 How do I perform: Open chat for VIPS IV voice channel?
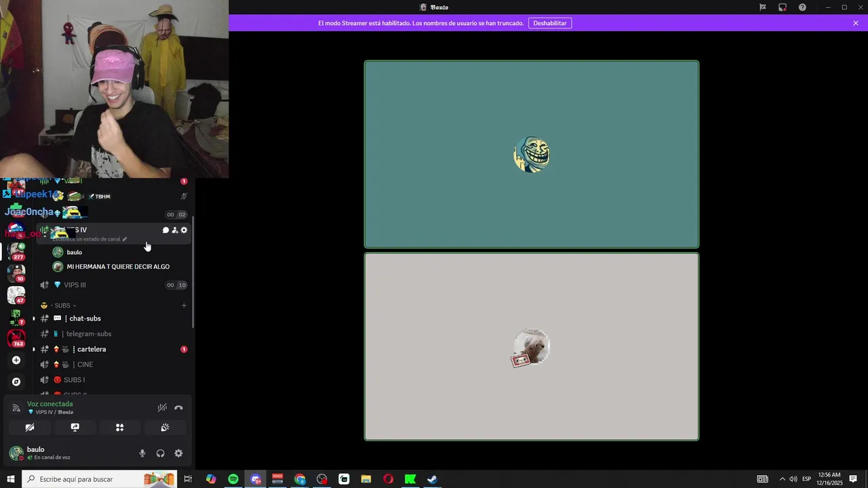pyautogui.click(x=165, y=230)
